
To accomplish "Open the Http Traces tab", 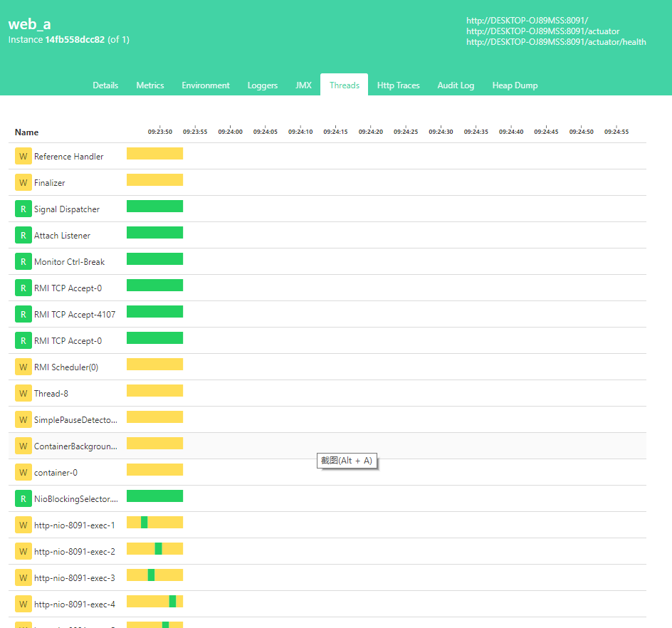I will [398, 85].
